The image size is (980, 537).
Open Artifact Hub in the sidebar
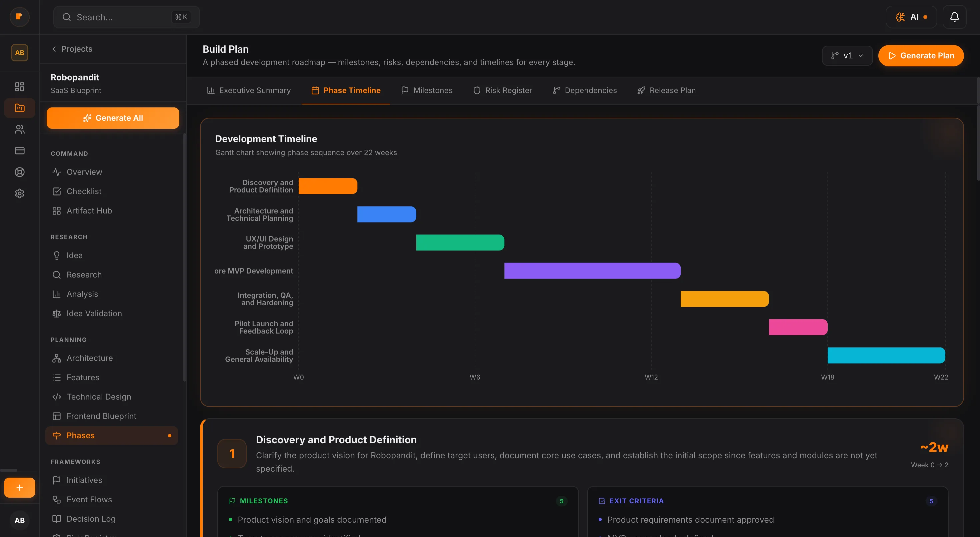point(111,210)
